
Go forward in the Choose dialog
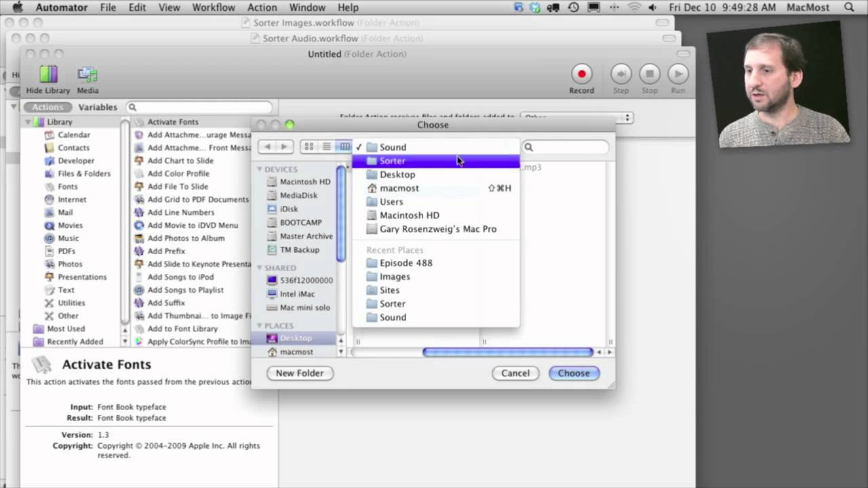click(285, 147)
